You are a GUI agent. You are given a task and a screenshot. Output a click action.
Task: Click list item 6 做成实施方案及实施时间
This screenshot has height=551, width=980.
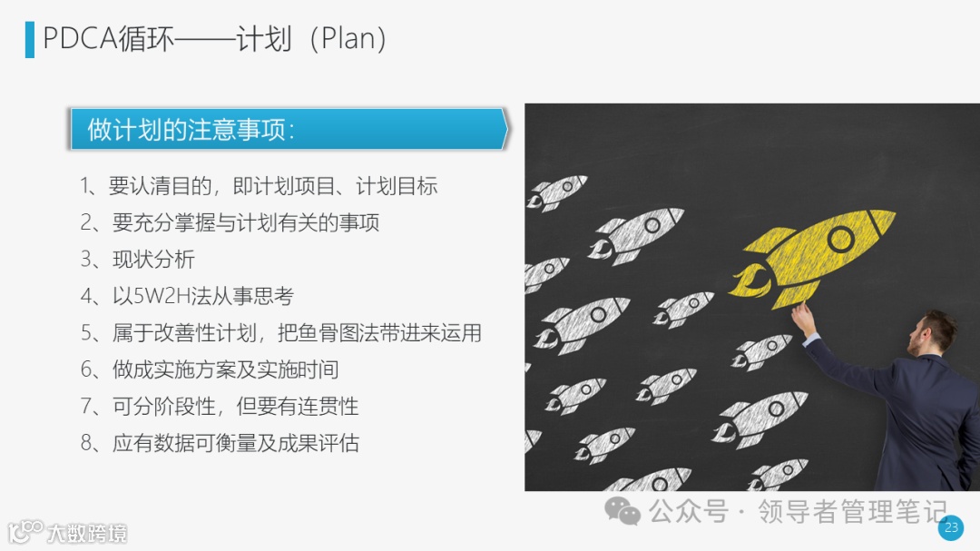pyautogui.click(x=210, y=369)
